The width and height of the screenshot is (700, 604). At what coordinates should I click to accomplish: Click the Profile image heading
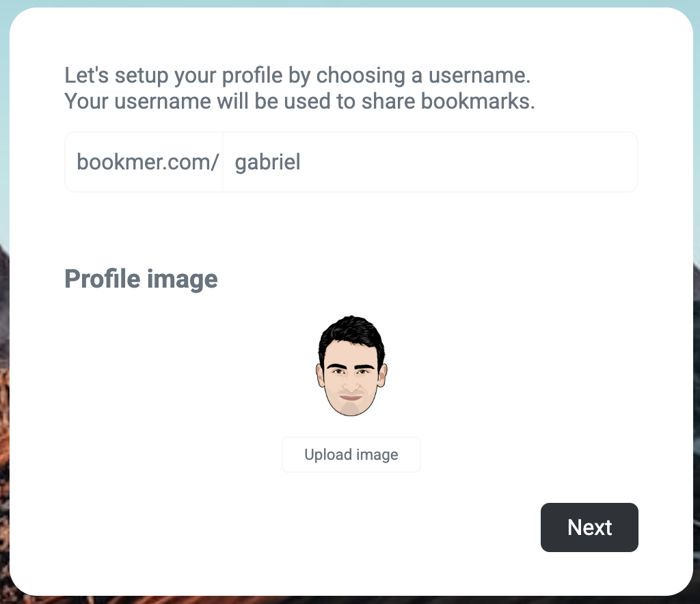(x=141, y=279)
